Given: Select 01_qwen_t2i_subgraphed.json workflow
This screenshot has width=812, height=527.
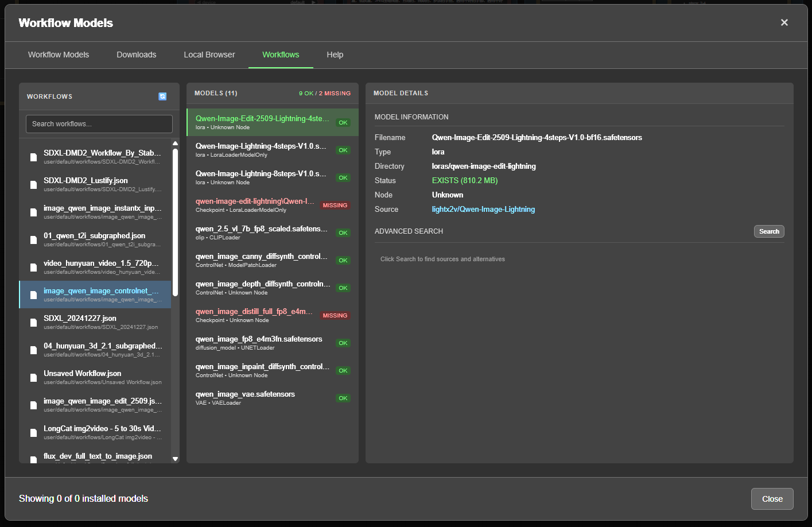Looking at the screenshot, I should tap(95, 239).
